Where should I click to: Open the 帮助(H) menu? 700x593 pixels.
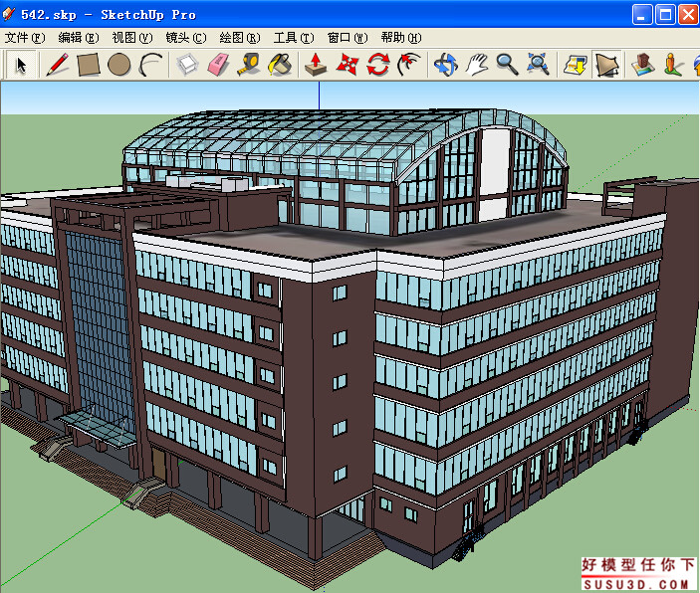point(401,38)
